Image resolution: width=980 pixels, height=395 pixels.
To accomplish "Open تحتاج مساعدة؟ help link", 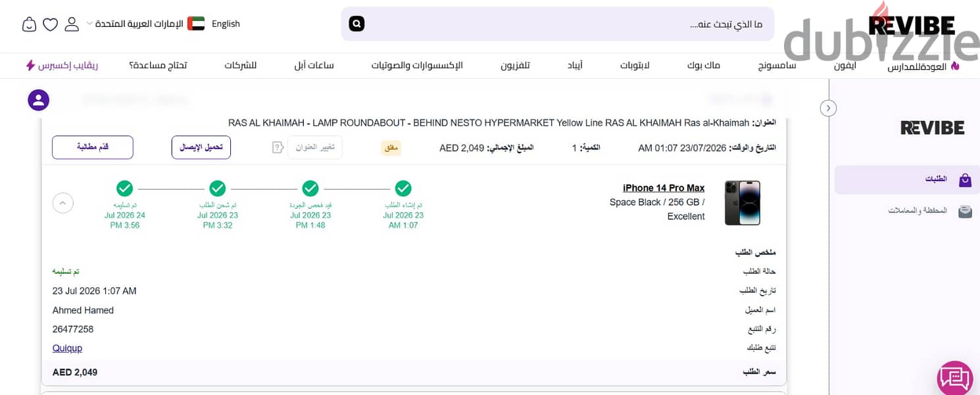I will (x=158, y=65).
